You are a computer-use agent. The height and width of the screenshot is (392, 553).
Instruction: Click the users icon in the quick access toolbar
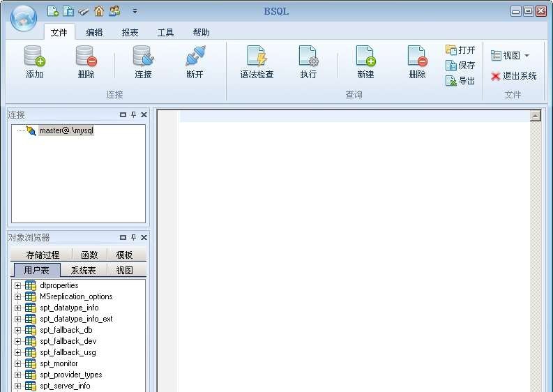(114, 11)
